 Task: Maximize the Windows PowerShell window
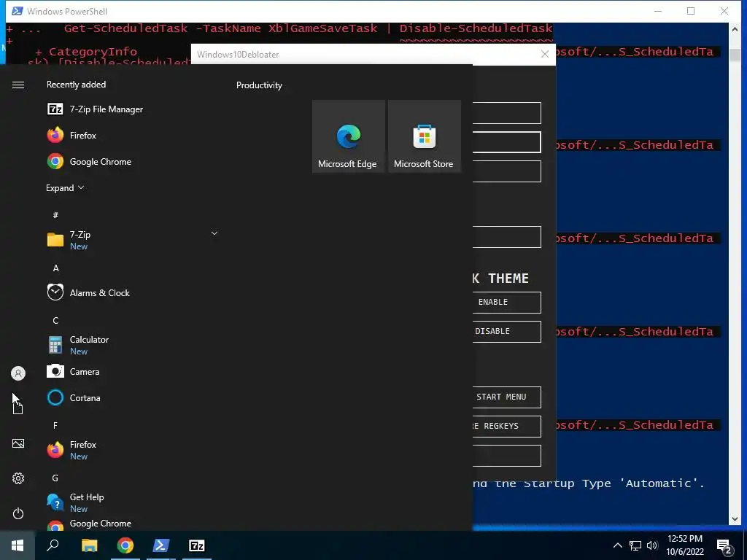pos(691,11)
